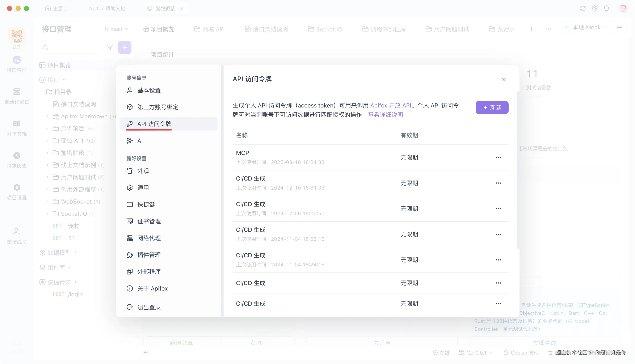The height and width of the screenshot is (364, 635).
Task: Expand the 示例项目 folder
Action: 47,128
